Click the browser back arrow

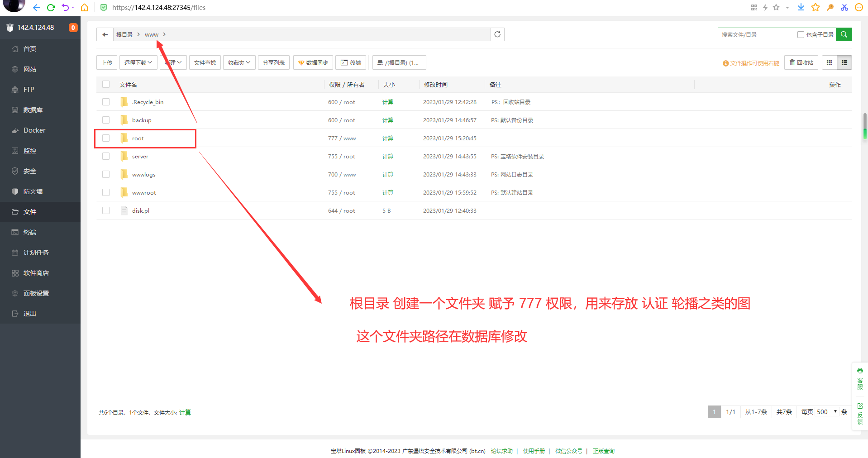(37, 7)
